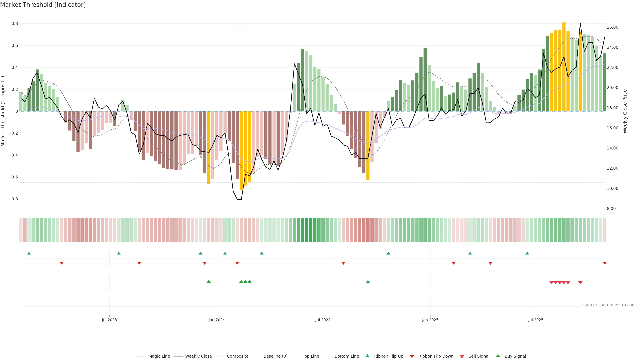Click the Jul 2025 x-axis label

tap(536, 320)
